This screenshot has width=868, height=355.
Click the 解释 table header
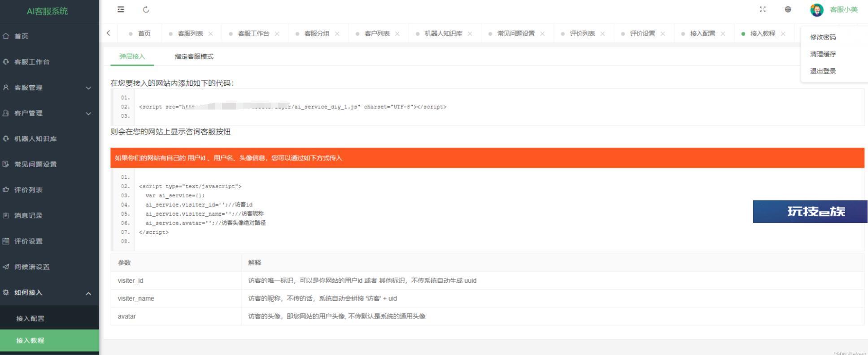coord(553,263)
